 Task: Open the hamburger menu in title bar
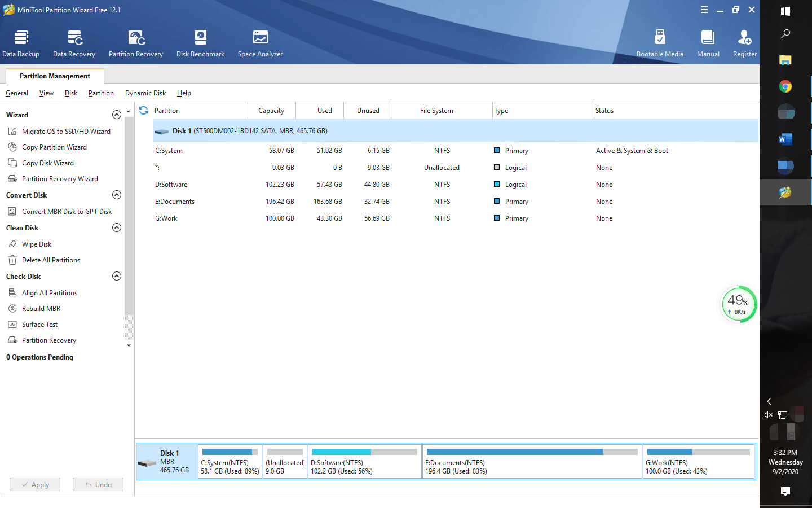pyautogui.click(x=704, y=10)
